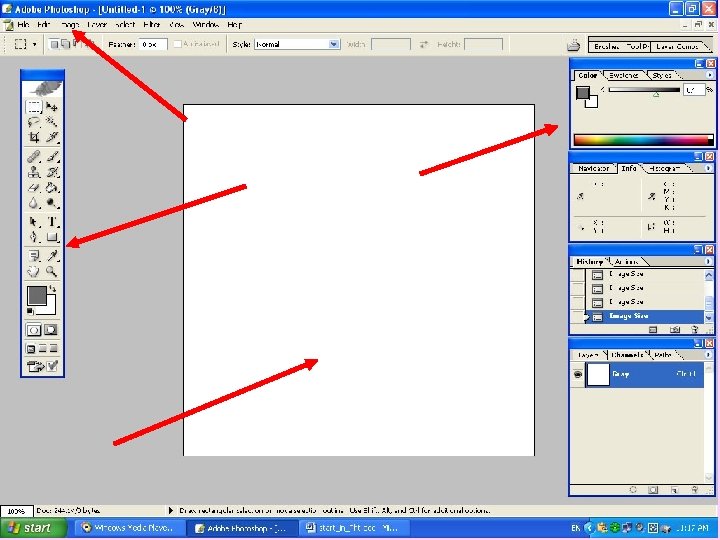This screenshot has height=540, width=720.
Task: Click the swap foreground and background colors icon
Action: (53, 289)
